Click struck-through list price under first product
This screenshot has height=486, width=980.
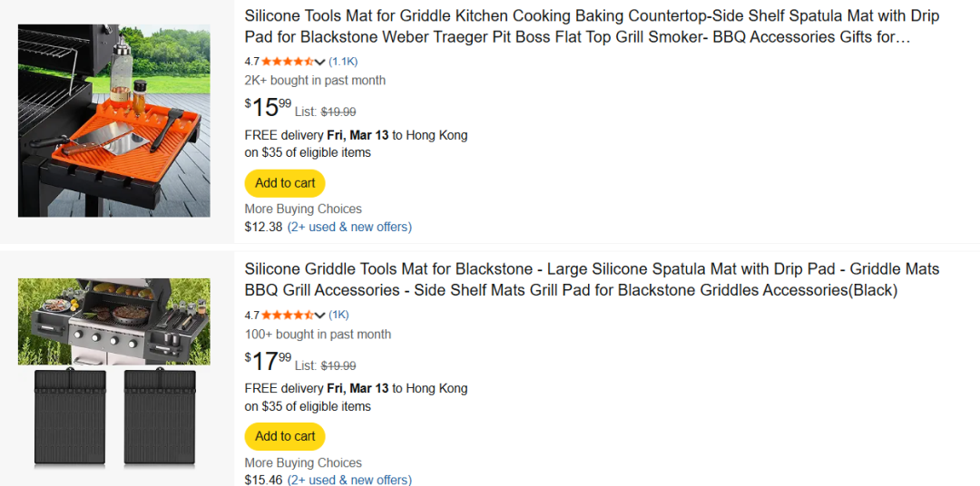coord(338,112)
